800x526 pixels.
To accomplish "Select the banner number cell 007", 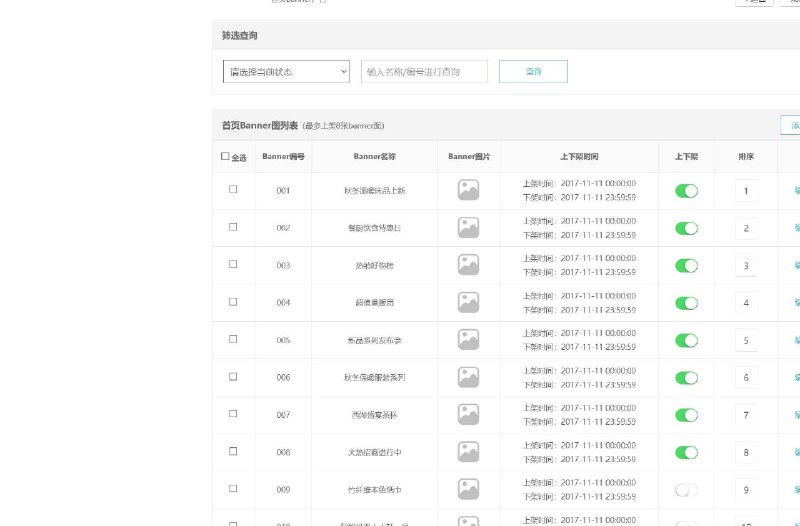I will pyautogui.click(x=283, y=415).
